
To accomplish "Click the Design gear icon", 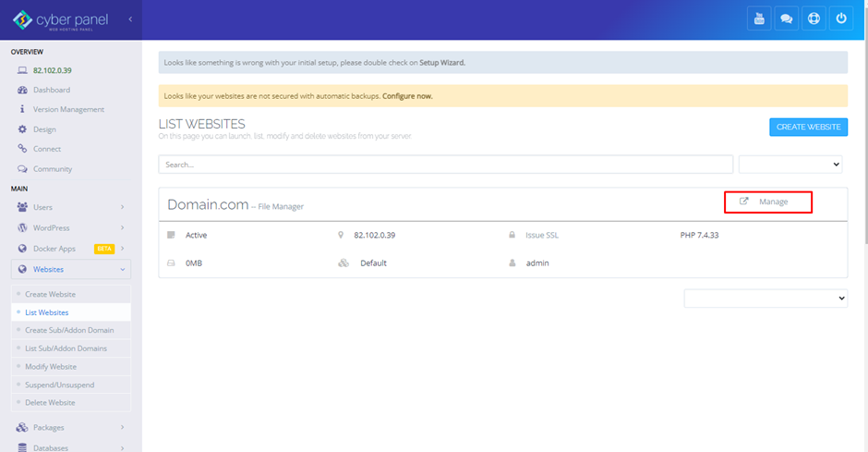I will (x=22, y=129).
